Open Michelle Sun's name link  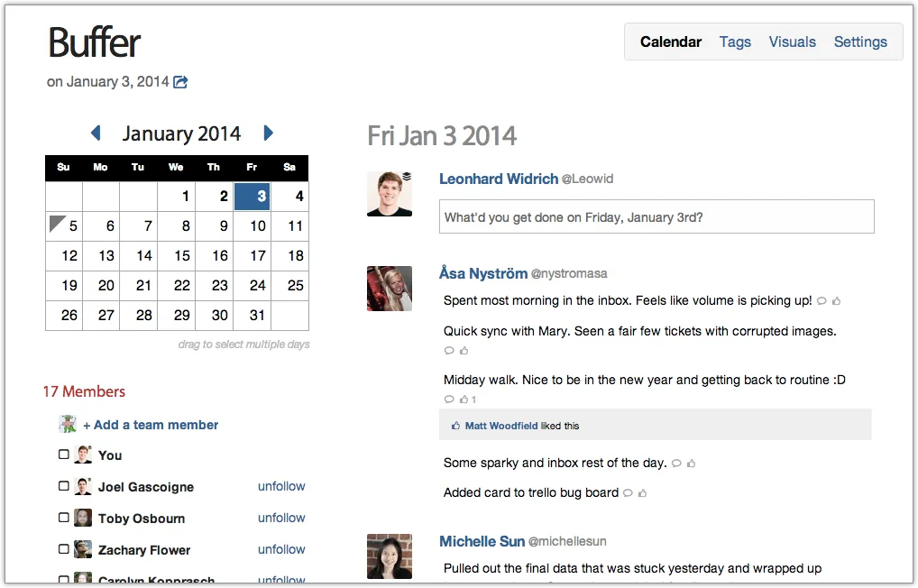482,542
